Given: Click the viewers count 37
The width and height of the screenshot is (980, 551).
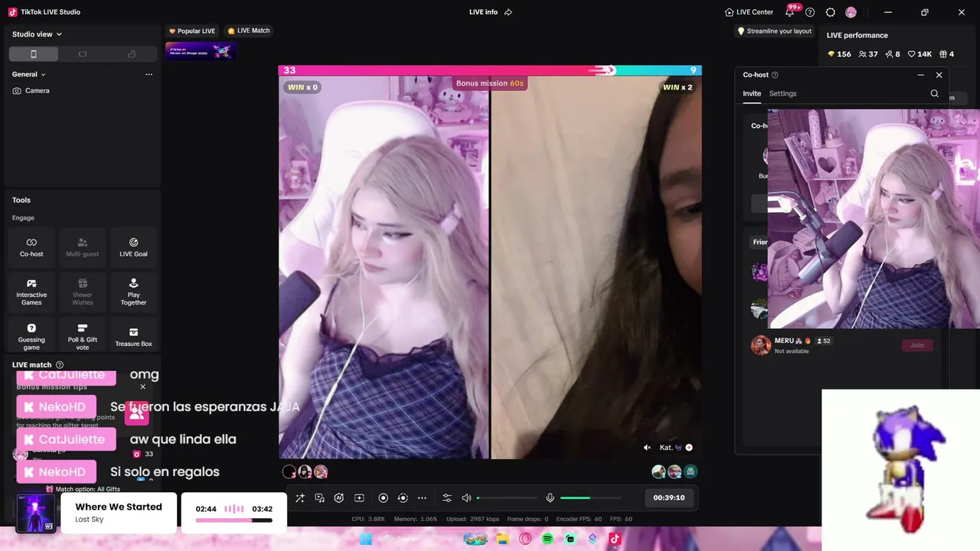Looking at the screenshot, I should pos(868,54).
